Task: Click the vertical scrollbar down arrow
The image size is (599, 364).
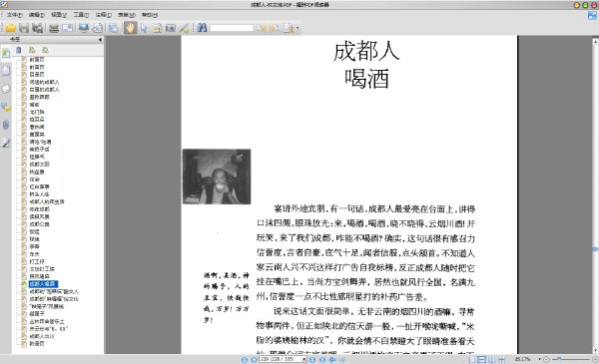Action: (595, 350)
